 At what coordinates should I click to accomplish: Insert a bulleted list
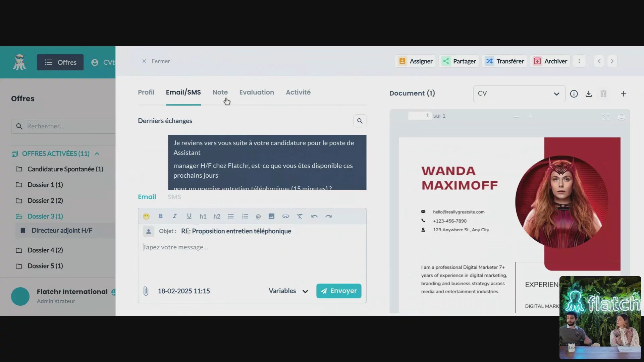point(231,217)
